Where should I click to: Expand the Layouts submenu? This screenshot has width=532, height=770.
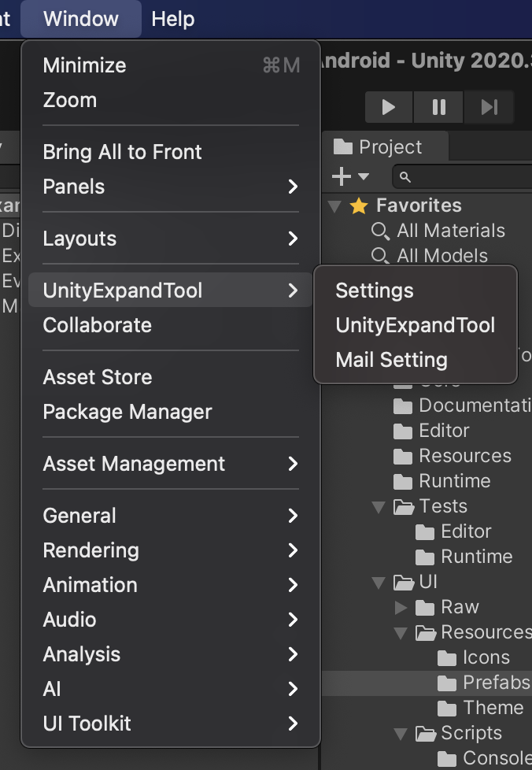(171, 239)
